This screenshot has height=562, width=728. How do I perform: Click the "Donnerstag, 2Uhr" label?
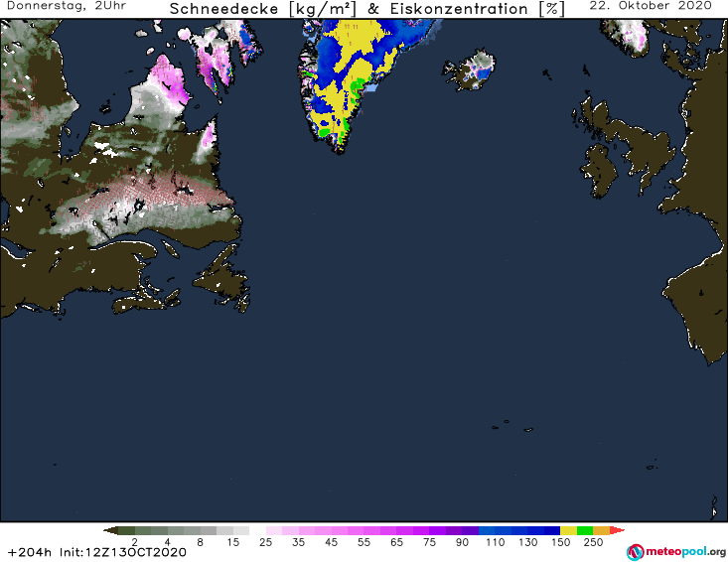(67, 6)
